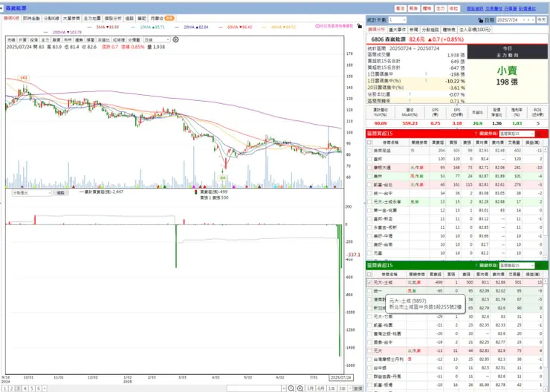Click the help icon in the green 賣超15 header
The image size is (550, 392).
tap(476, 266)
